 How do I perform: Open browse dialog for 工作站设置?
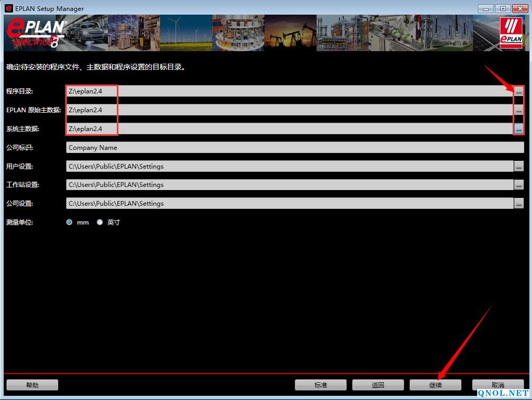coord(518,185)
